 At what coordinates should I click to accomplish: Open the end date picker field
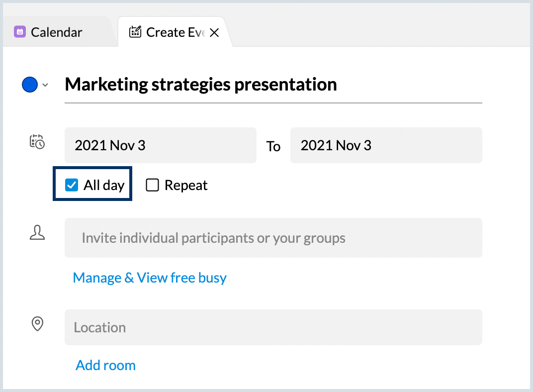click(x=386, y=145)
